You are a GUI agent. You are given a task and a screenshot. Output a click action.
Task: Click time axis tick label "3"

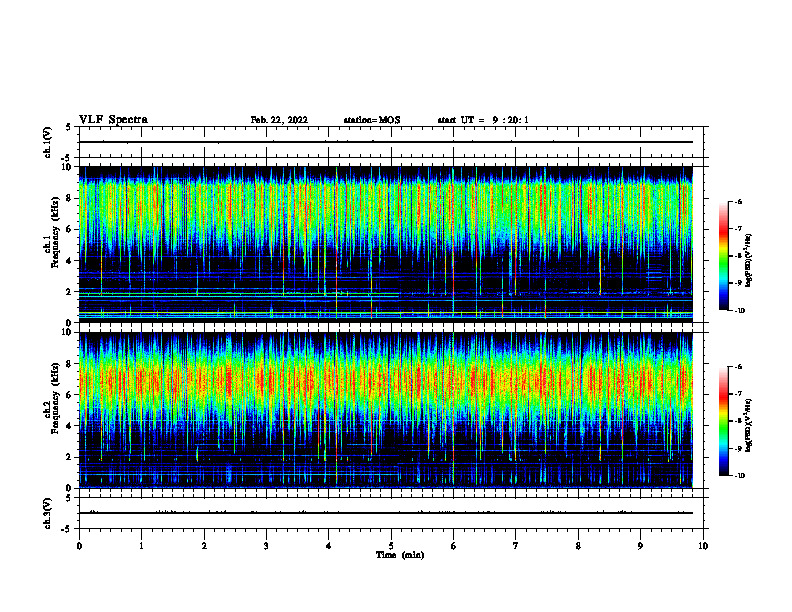point(267,546)
